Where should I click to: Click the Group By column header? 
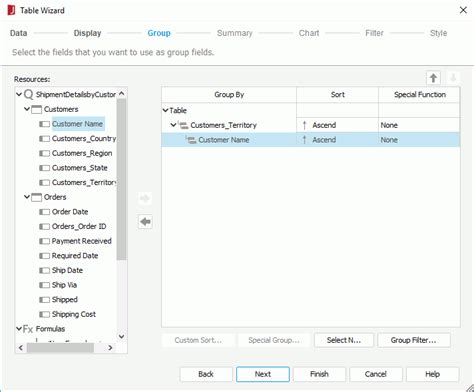click(229, 95)
